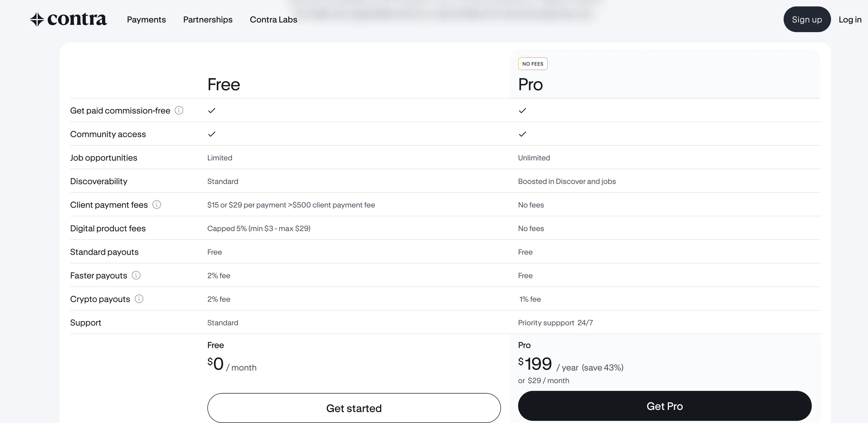
Task: Open info icon beside Client payment fees
Action: 157,205
